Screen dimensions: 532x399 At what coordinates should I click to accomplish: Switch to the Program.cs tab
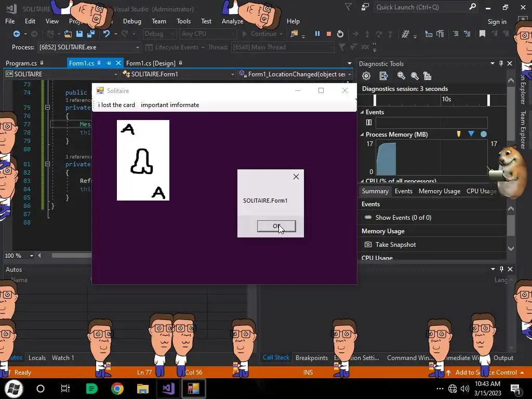click(21, 63)
